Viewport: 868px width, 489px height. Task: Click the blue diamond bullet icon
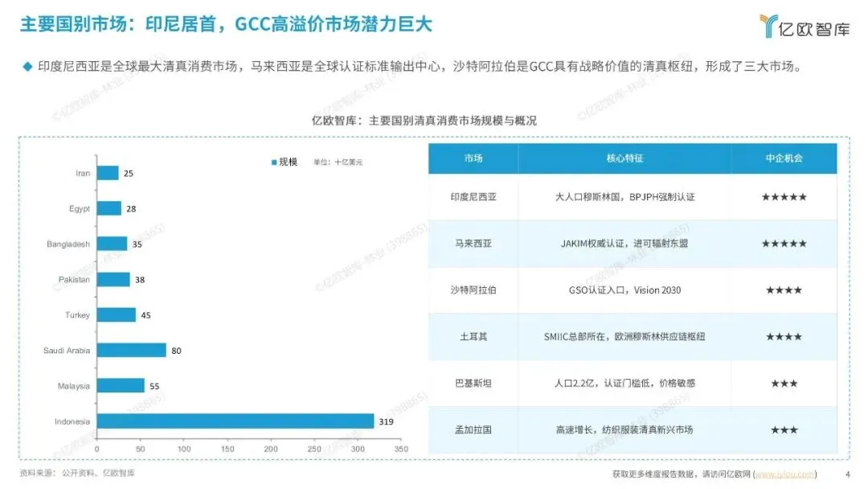pos(27,67)
